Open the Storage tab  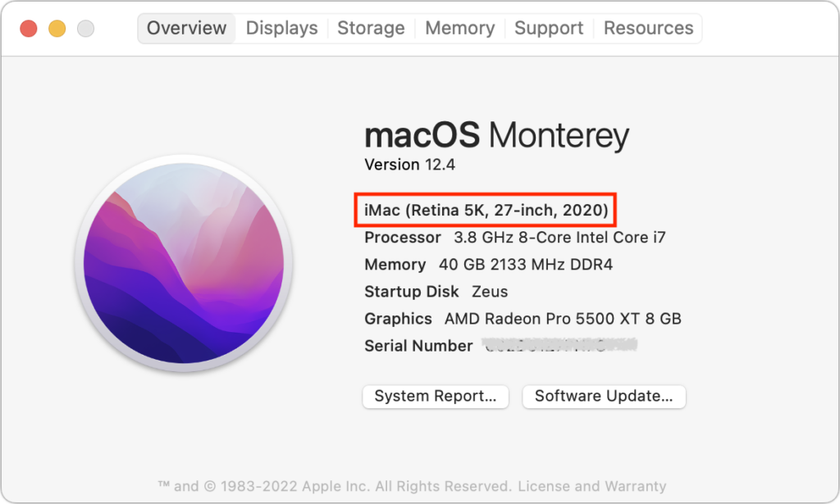(x=371, y=28)
